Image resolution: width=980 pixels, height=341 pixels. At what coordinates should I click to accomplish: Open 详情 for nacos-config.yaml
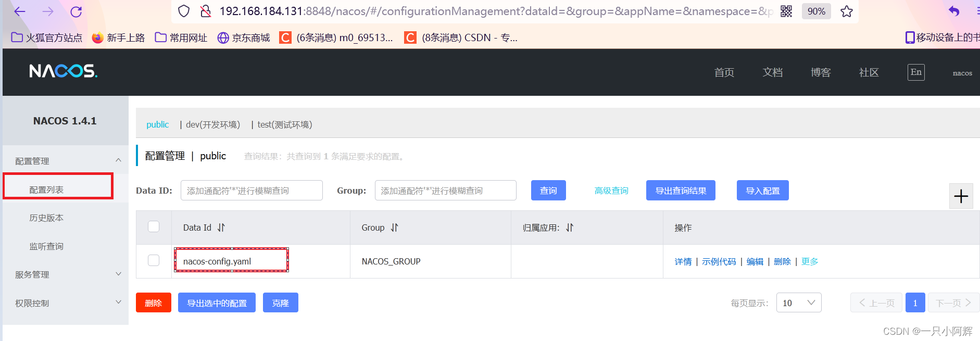pos(683,261)
